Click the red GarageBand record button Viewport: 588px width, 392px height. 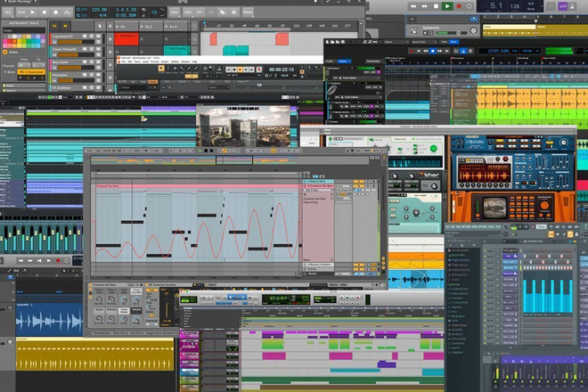[x=459, y=6]
